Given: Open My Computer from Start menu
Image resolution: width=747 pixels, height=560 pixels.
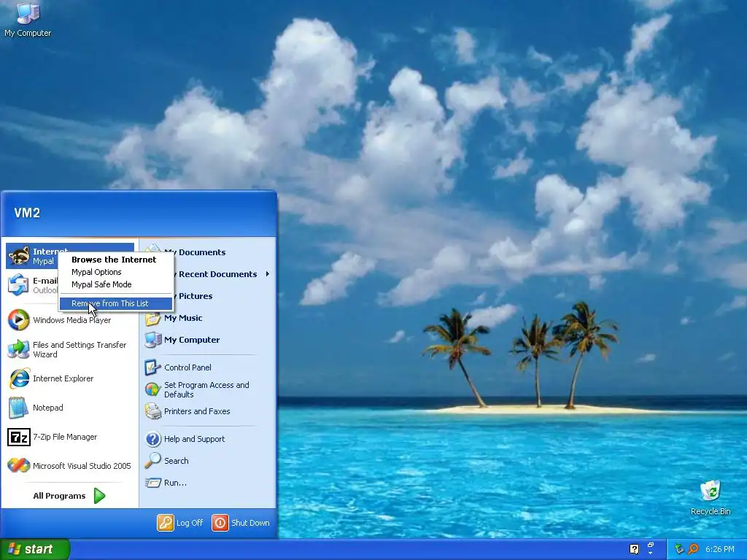Looking at the screenshot, I should click(208, 340).
